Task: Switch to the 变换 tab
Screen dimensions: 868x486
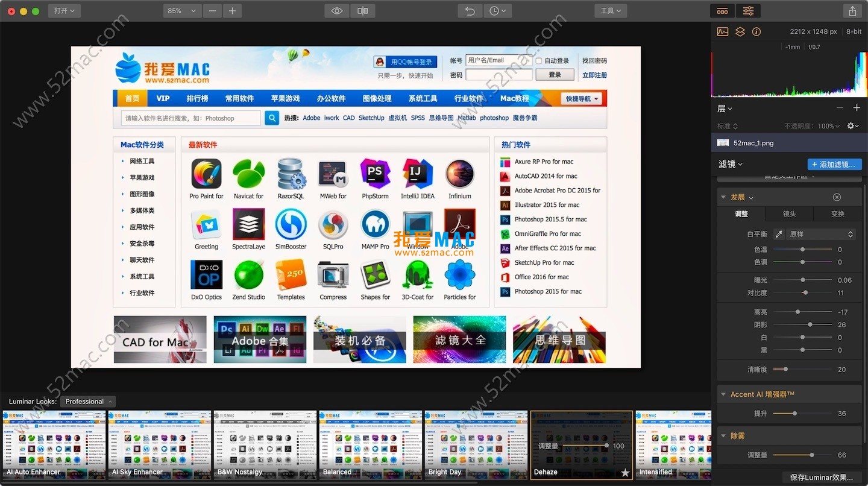Action: tap(837, 214)
